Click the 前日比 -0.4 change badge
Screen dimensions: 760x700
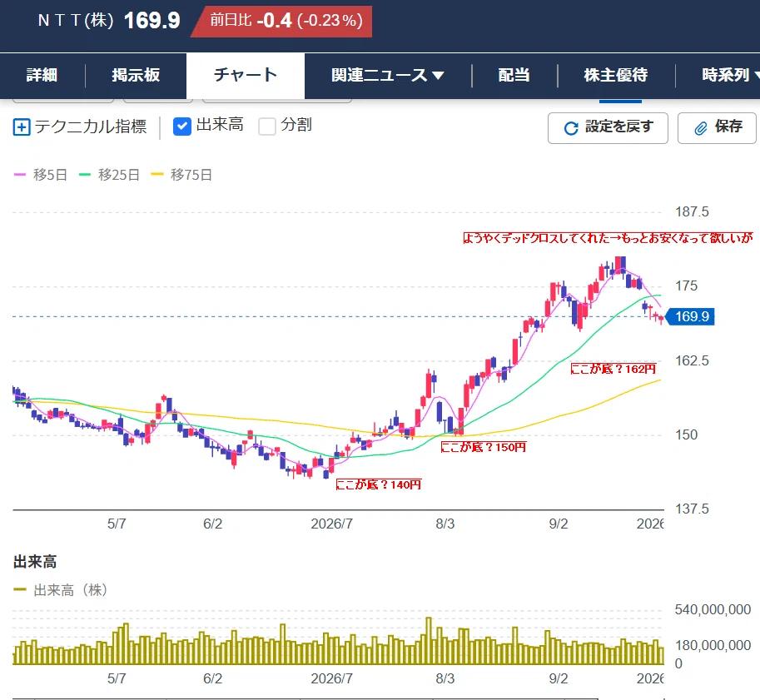coord(282,21)
